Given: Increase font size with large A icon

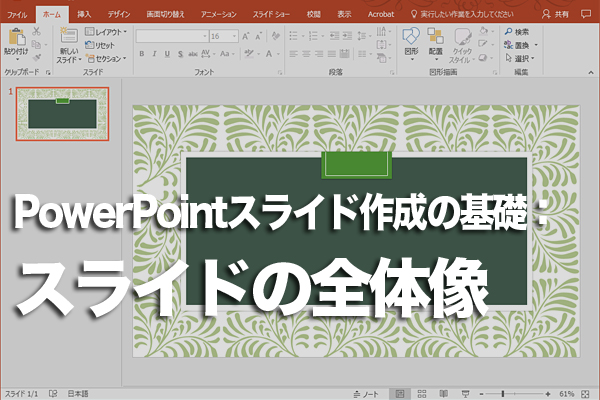Looking at the screenshot, I should click(x=246, y=36).
